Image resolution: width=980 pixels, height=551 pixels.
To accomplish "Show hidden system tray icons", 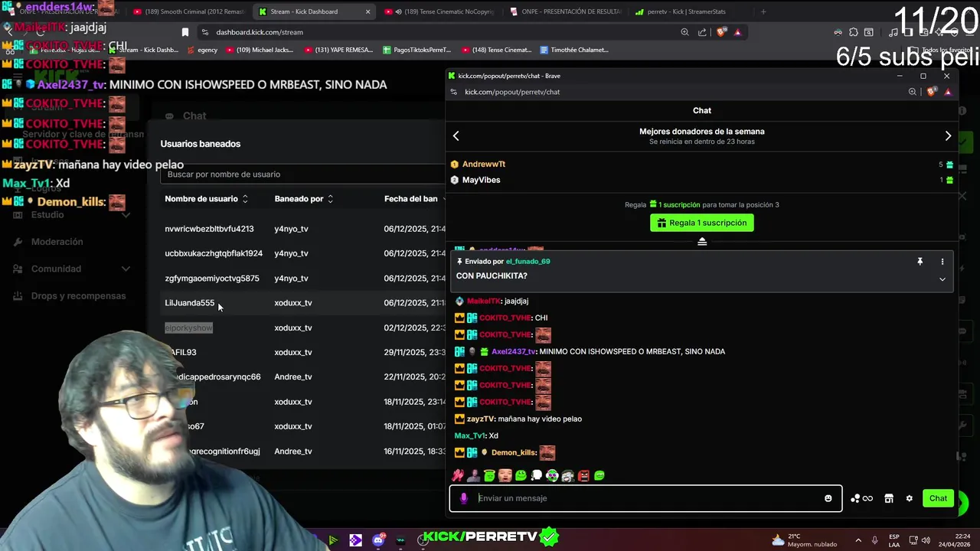I will coord(858,540).
